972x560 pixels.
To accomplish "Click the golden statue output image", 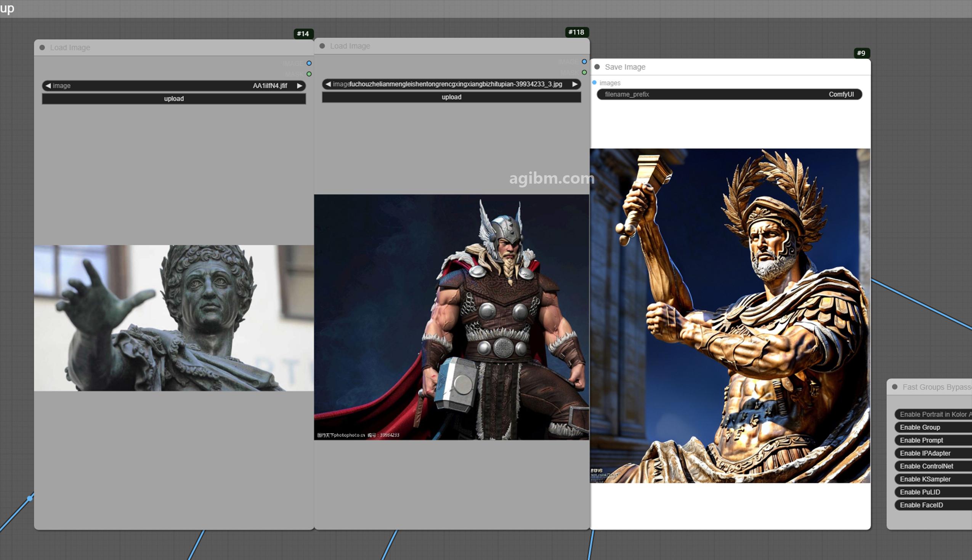I will [730, 316].
